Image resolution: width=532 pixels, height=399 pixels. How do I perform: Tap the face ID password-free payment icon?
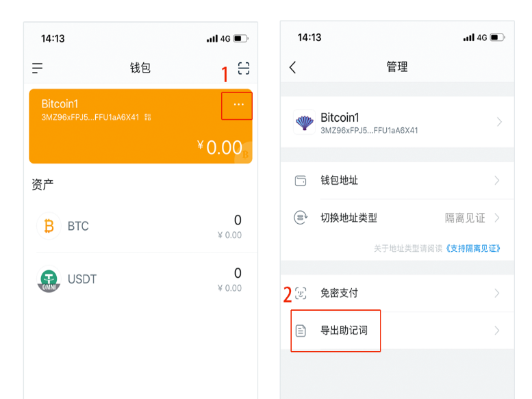[301, 293]
